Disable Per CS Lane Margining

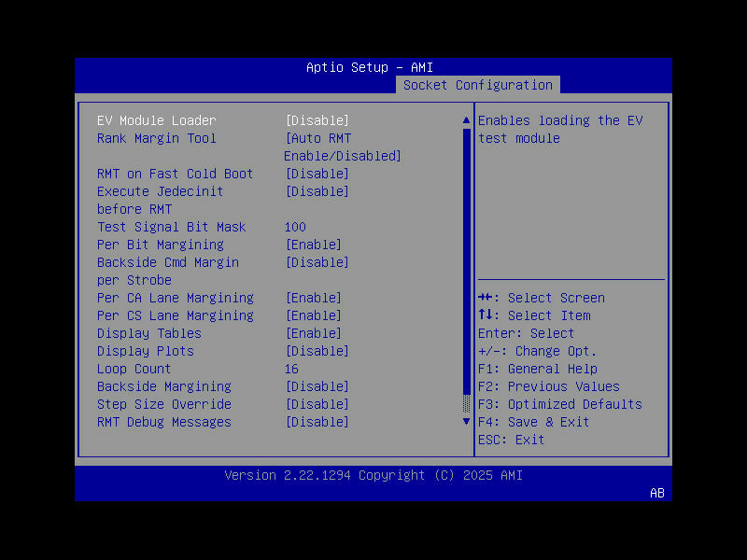(314, 315)
